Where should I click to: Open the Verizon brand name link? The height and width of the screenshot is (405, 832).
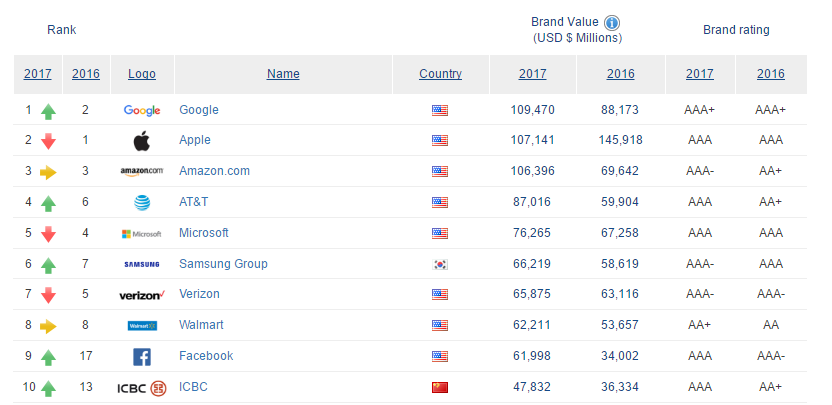pyautogui.click(x=200, y=294)
